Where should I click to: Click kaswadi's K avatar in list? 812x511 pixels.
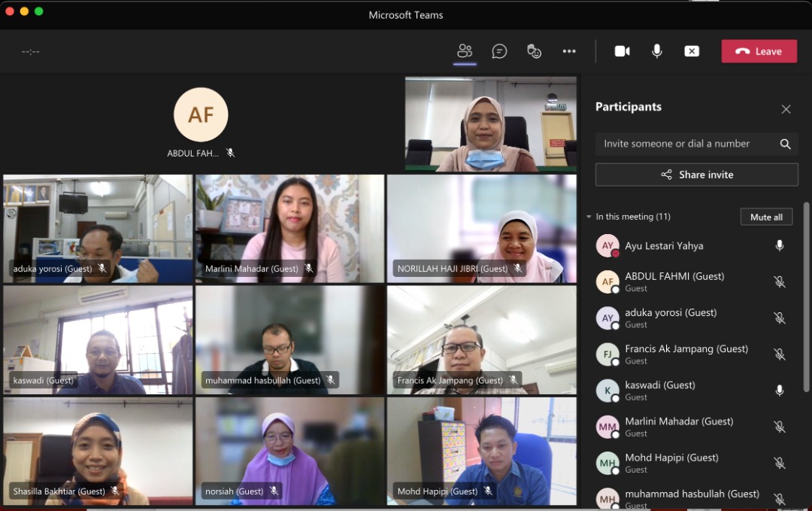tap(607, 391)
